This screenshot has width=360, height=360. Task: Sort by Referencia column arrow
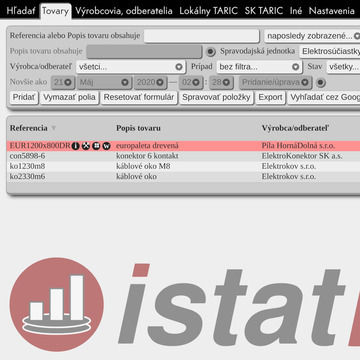[x=53, y=128]
